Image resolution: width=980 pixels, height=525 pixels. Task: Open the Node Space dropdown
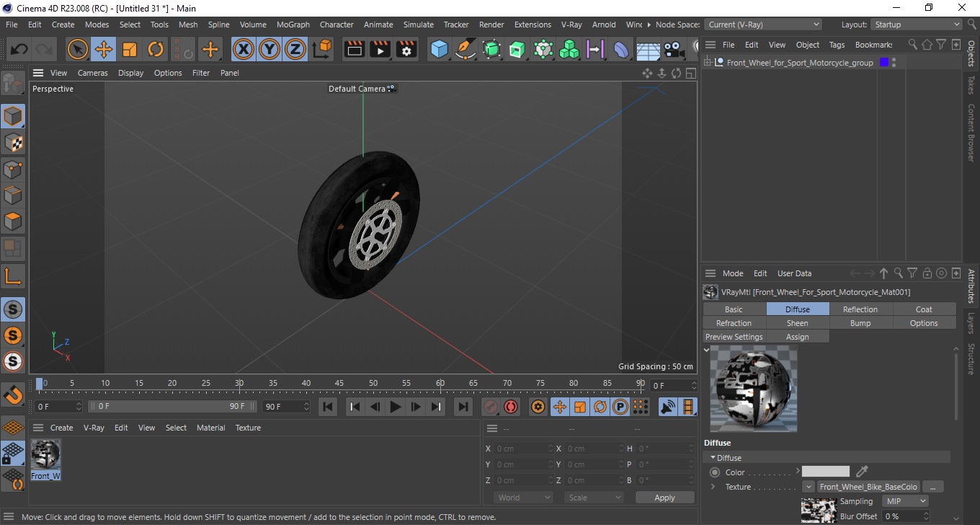pos(762,25)
